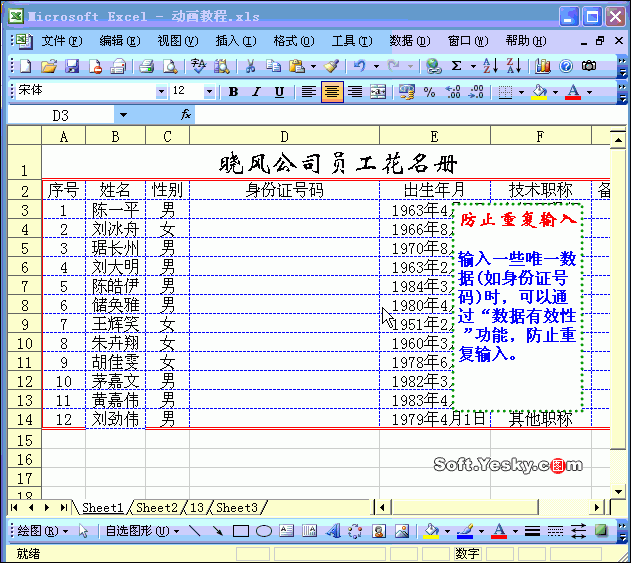Click the AutoSum sigma icon
Image resolution: width=631 pixels, height=563 pixels.
(x=457, y=66)
